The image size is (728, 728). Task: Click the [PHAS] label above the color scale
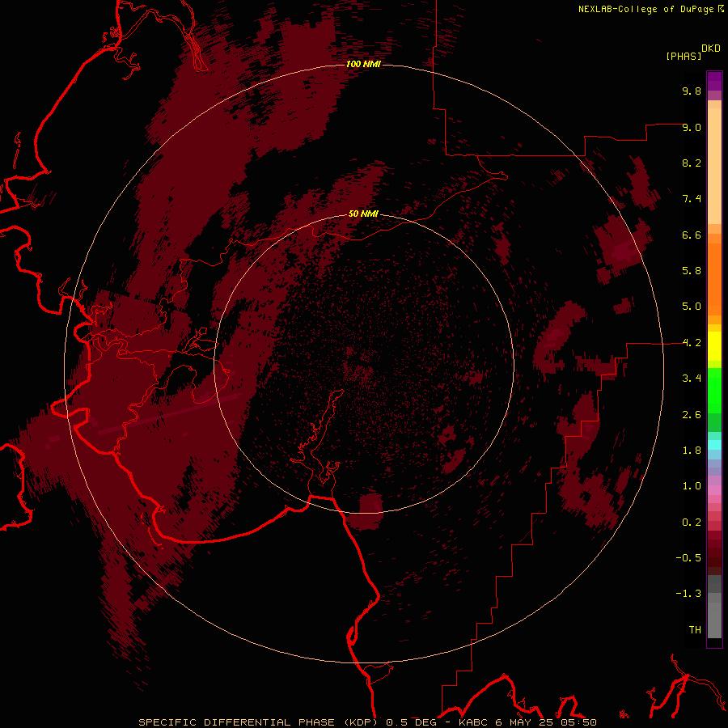(x=684, y=56)
